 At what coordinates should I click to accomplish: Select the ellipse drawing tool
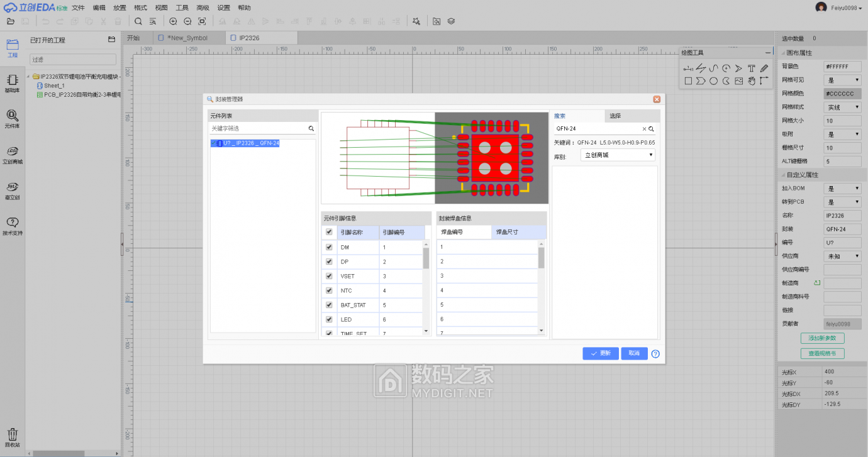[x=713, y=80]
